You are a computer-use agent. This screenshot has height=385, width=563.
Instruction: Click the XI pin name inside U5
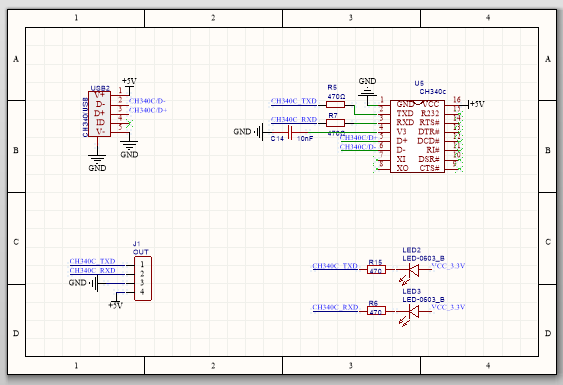(401, 159)
